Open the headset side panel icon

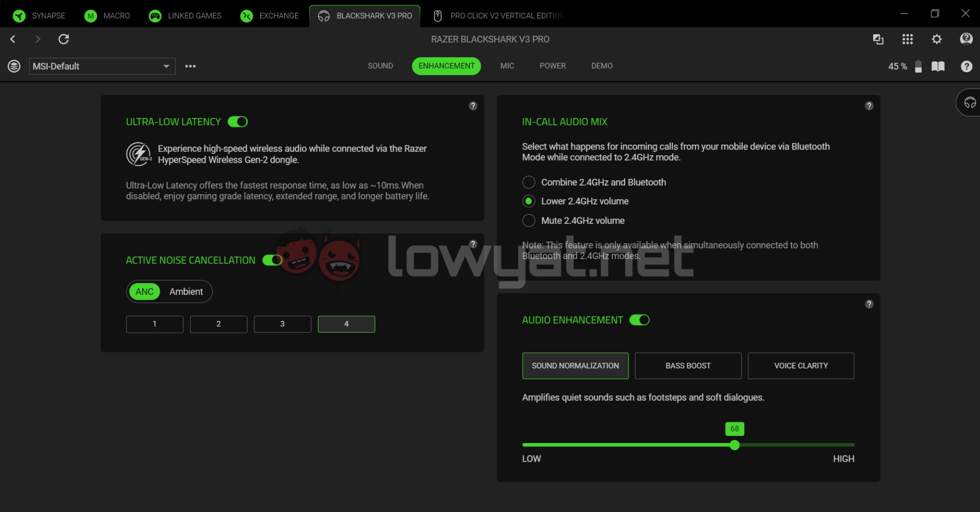click(x=970, y=102)
